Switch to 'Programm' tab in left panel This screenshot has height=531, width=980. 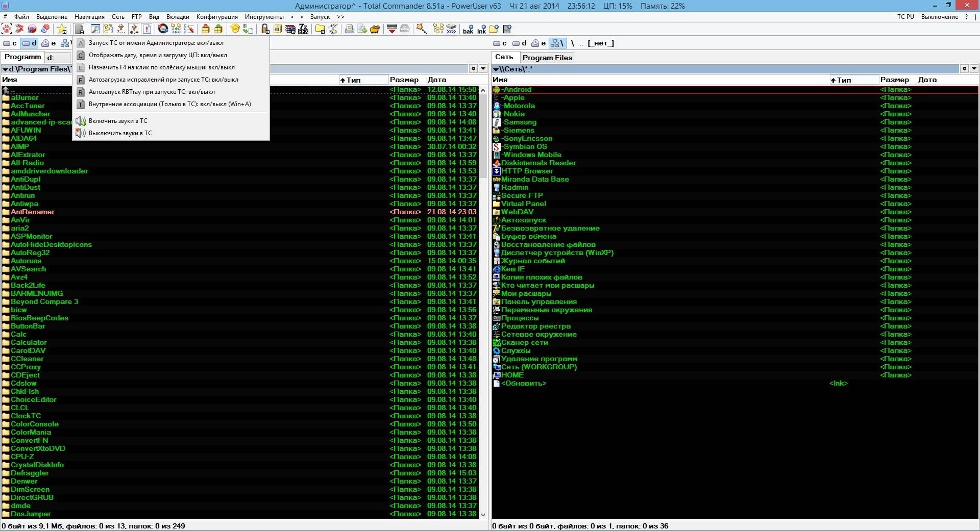coord(22,57)
